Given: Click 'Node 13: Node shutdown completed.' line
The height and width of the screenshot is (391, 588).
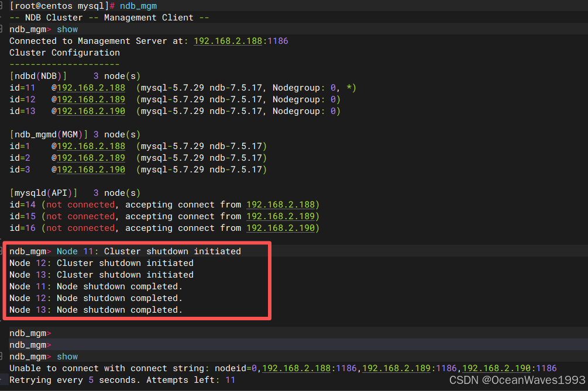Looking at the screenshot, I should point(96,310).
